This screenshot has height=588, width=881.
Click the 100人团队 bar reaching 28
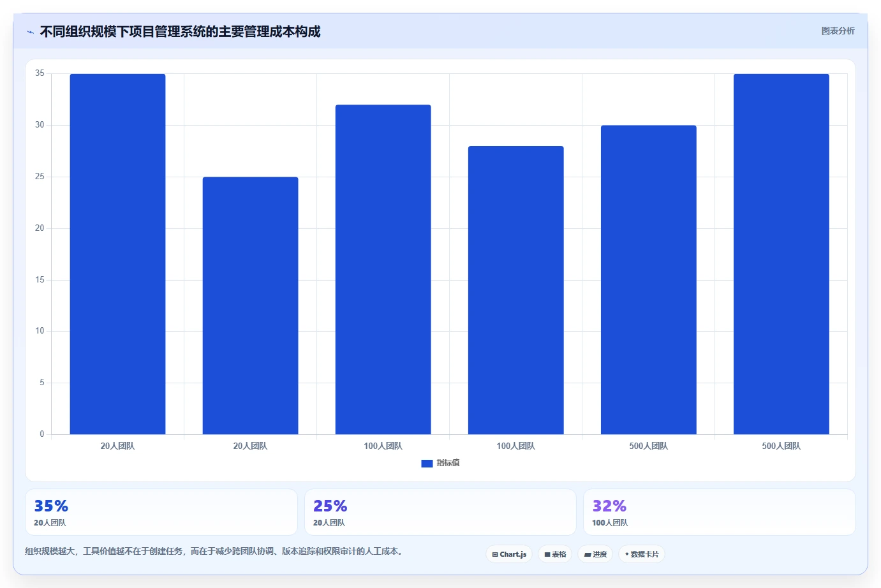pyautogui.click(x=515, y=290)
